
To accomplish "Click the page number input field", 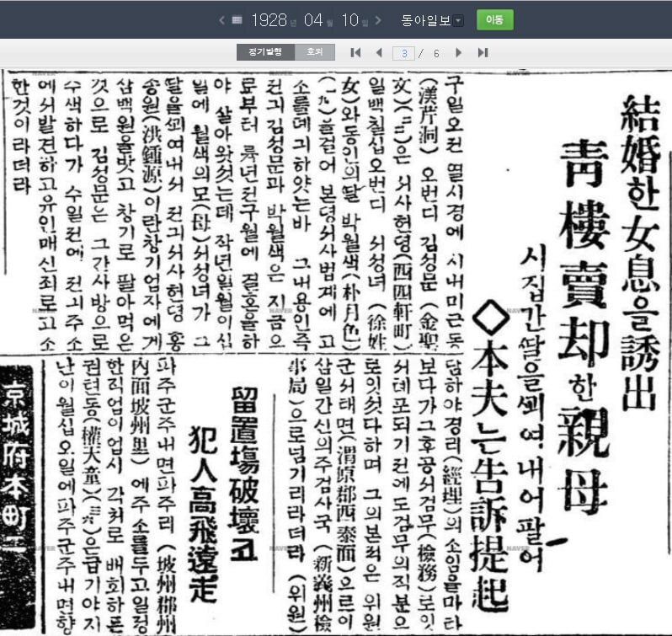I will (405, 52).
